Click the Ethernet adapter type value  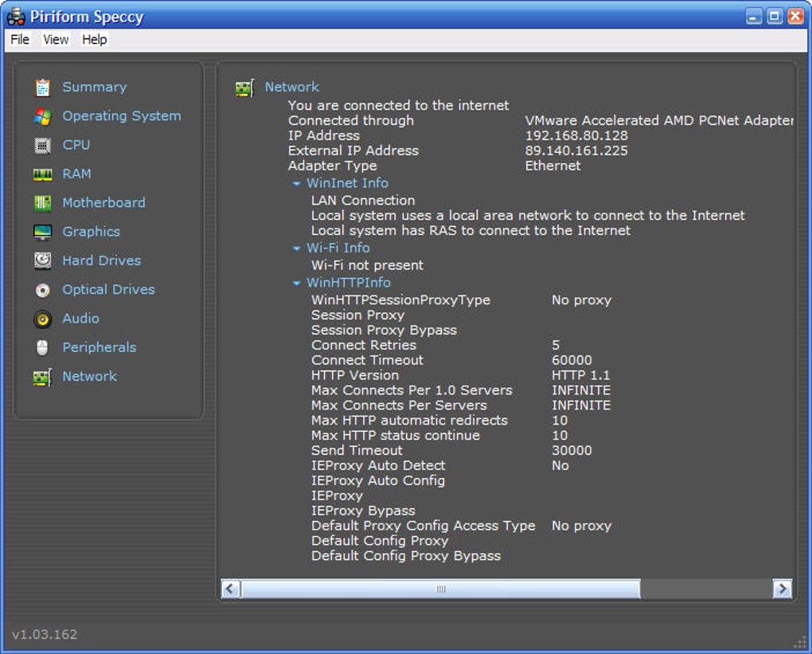552,166
